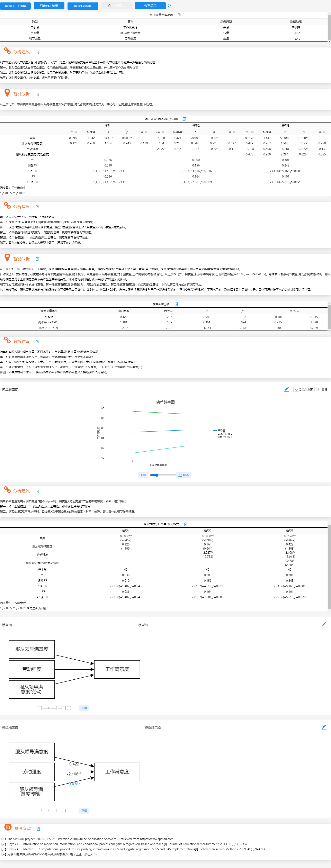Click the 数据 download button above the chart
Image resolution: width=331 pixels, height=868 pixels.
coord(322,390)
